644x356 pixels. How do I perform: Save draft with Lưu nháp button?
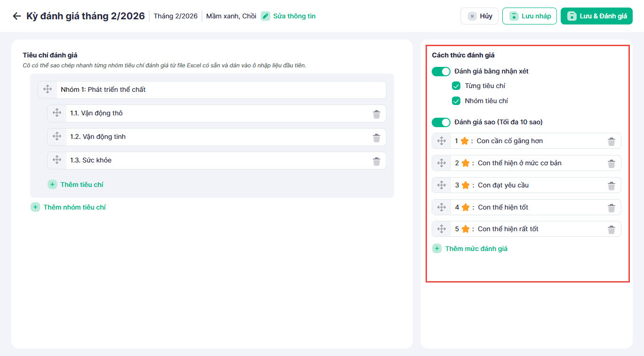530,16
